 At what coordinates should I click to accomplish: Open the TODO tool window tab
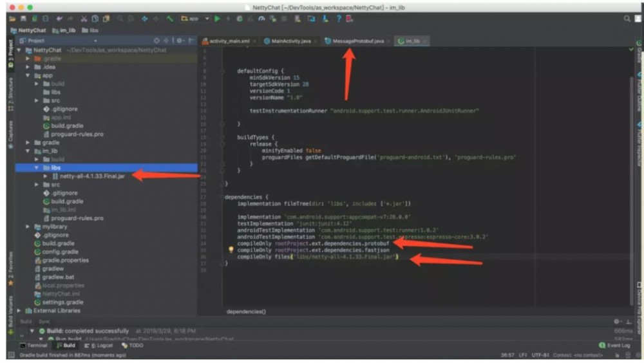[x=133, y=346]
